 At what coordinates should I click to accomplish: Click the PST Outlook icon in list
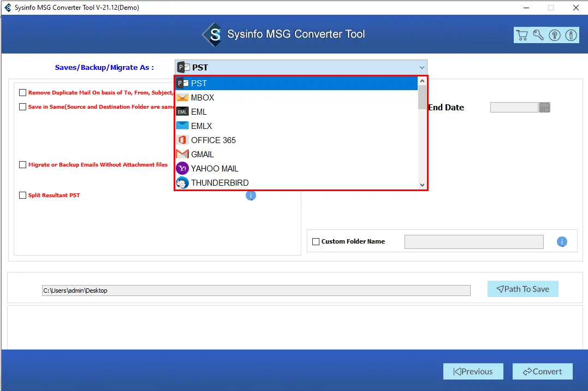coord(183,84)
